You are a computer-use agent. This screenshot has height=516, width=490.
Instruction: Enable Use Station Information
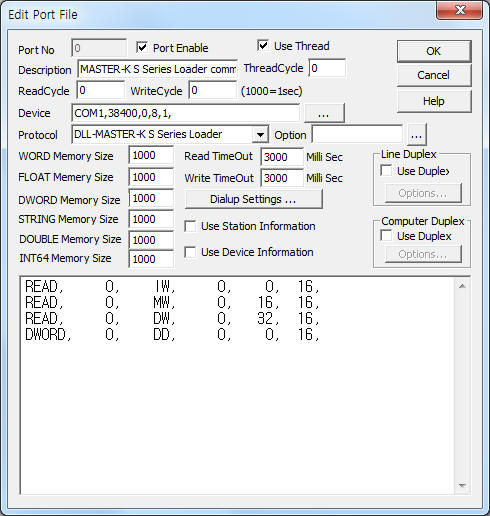click(190, 226)
